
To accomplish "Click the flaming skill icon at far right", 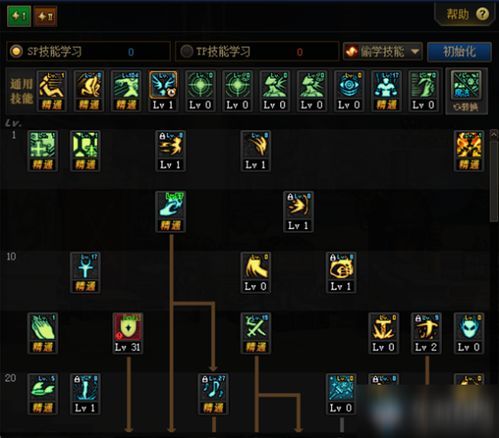I will click(469, 151).
